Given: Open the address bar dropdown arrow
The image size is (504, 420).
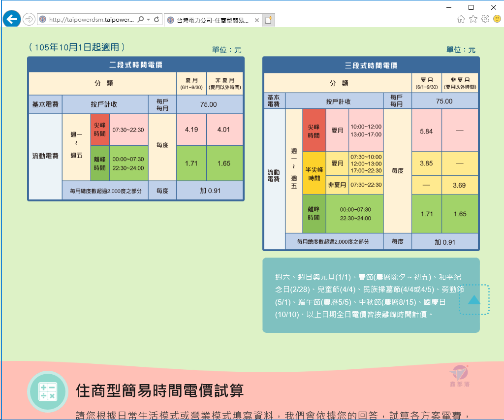Looking at the screenshot, I should [149, 20].
